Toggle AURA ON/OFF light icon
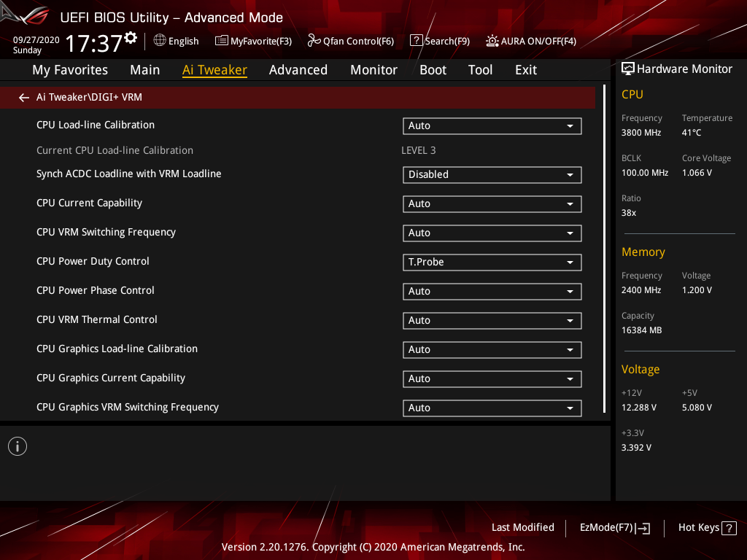The image size is (747, 560). point(492,41)
